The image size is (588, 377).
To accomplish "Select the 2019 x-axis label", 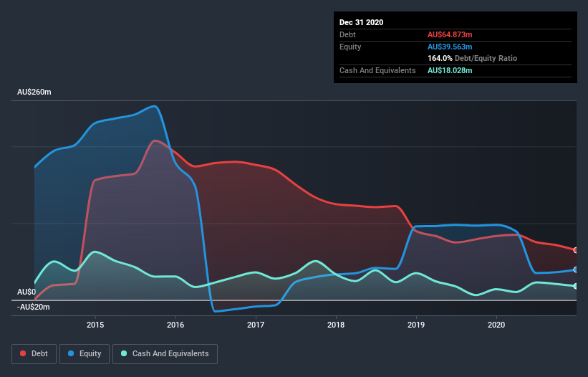I will click(416, 325).
